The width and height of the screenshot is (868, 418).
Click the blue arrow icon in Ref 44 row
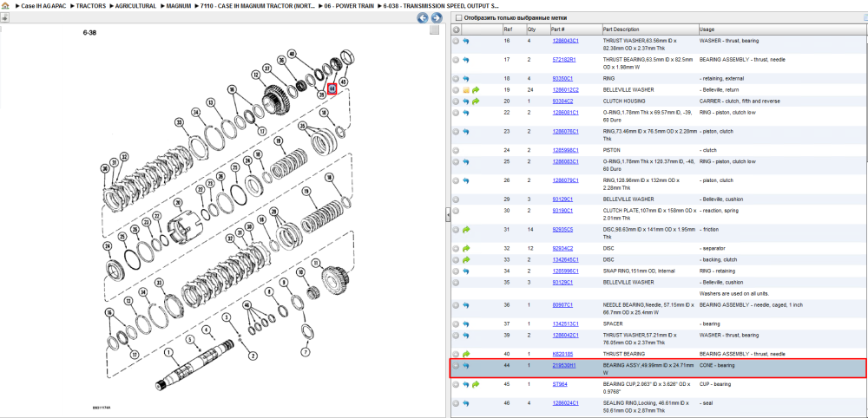click(x=466, y=365)
